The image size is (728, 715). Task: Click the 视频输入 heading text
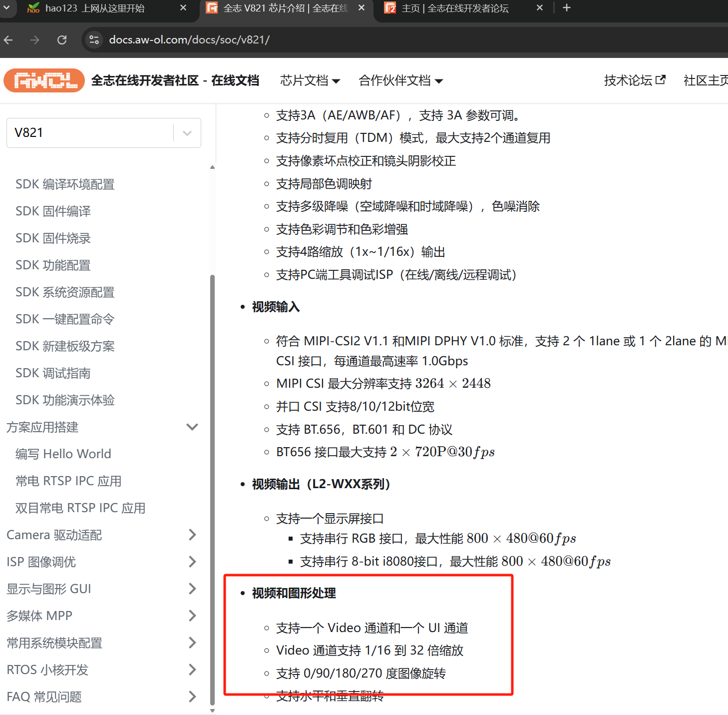tap(276, 307)
